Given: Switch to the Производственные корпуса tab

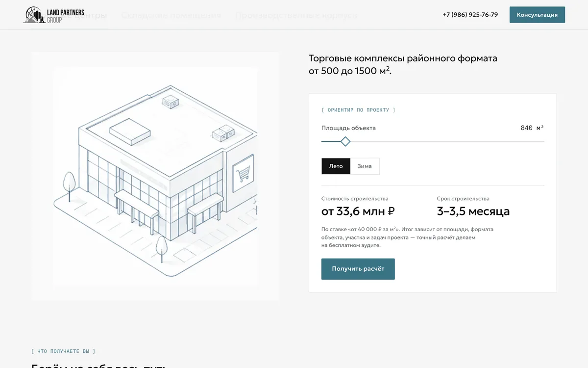Looking at the screenshot, I should click(296, 15).
